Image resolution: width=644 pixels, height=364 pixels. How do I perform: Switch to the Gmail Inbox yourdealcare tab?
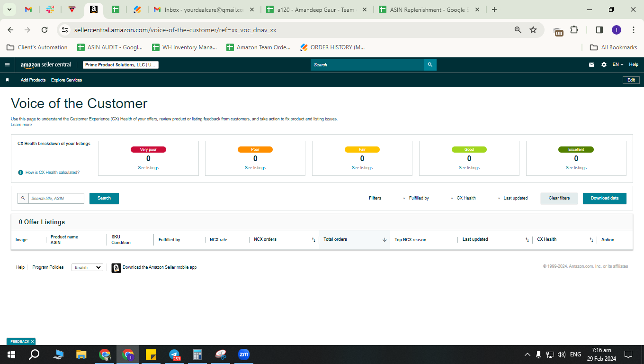click(x=204, y=9)
